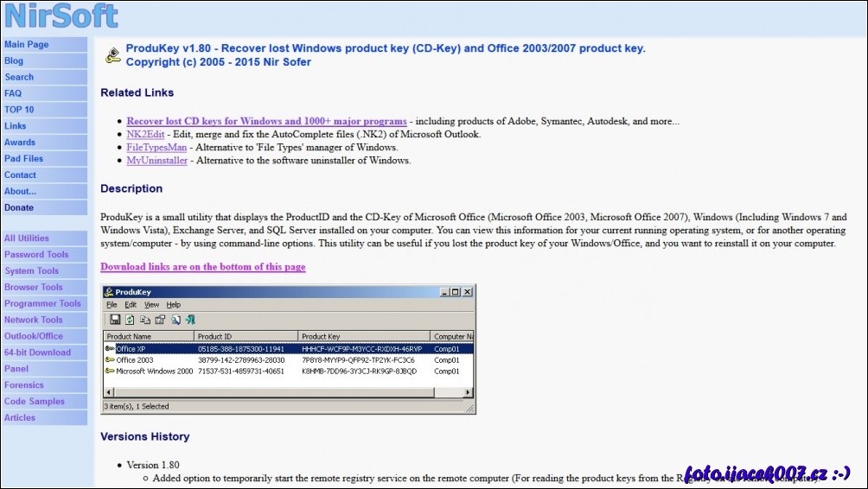
Task: Click the Exit icon in ProduKey toolbar
Action: point(190,320)
